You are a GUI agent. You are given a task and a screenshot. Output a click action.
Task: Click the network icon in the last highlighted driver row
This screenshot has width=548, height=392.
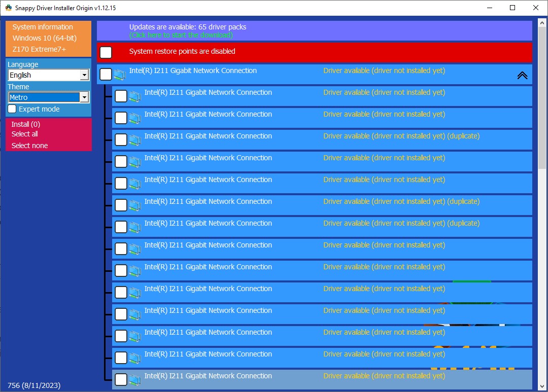coord(135,380)
